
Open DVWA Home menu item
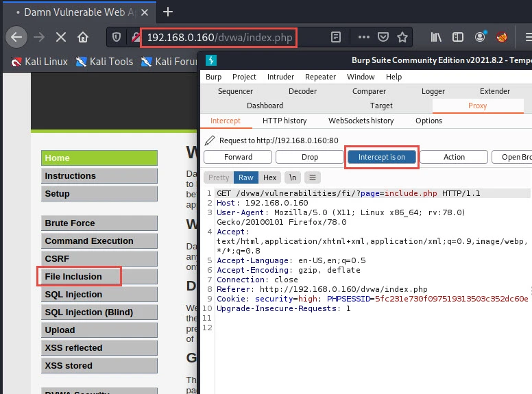point(99,158)
